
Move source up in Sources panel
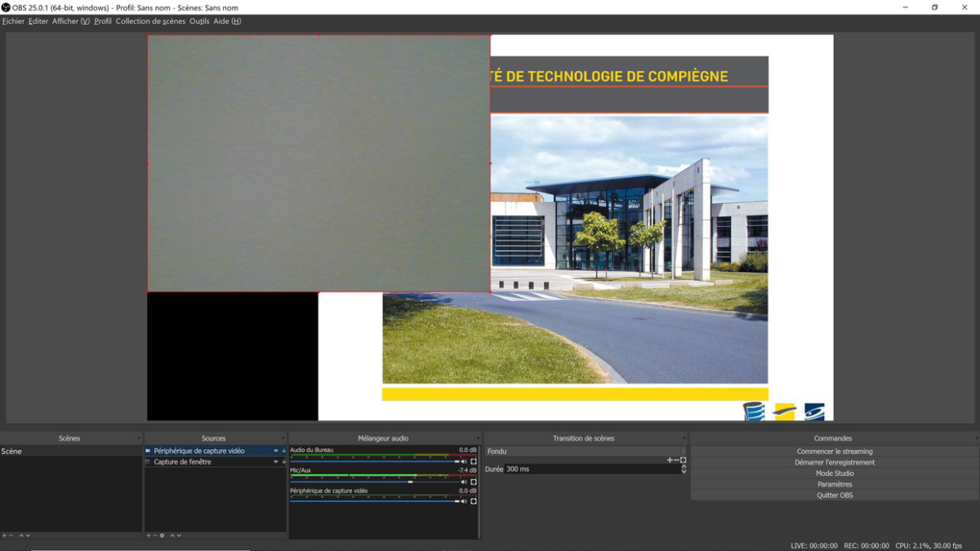click(x=172, y=535)
